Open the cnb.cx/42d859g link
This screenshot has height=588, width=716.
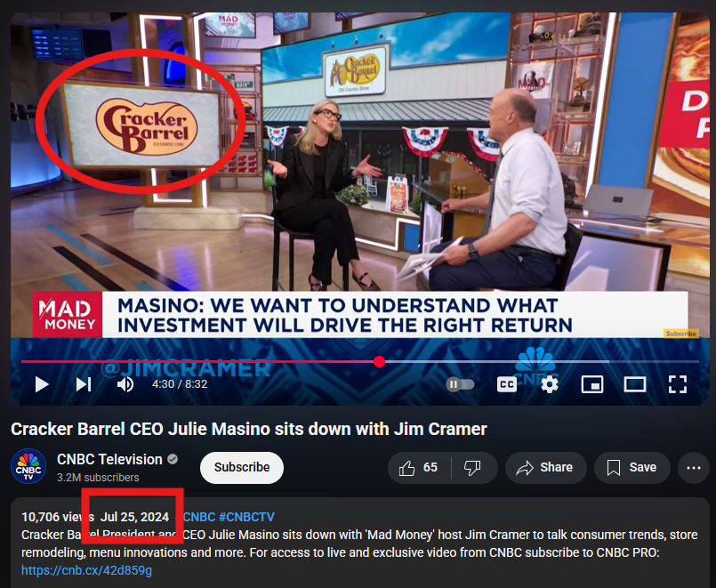(87, 570)
